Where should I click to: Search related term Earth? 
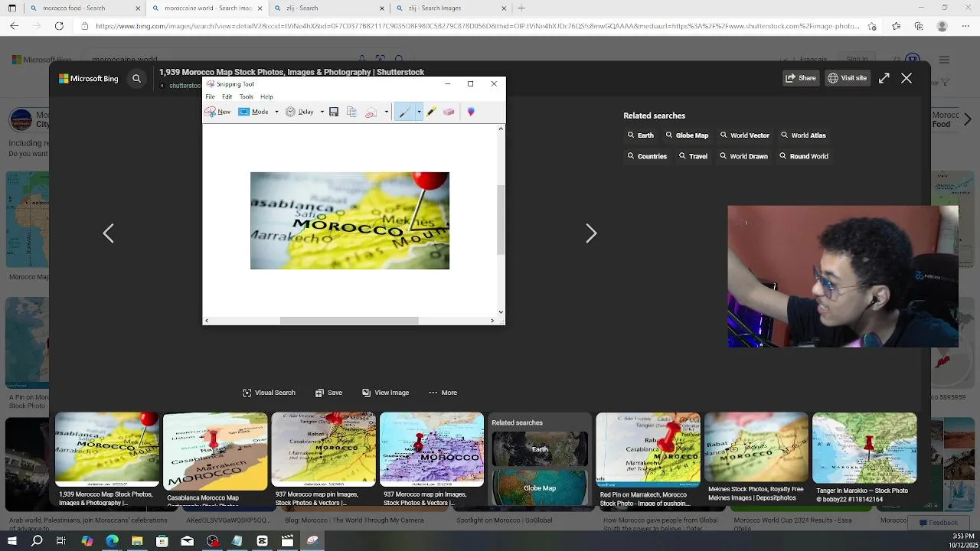point(641,135)
